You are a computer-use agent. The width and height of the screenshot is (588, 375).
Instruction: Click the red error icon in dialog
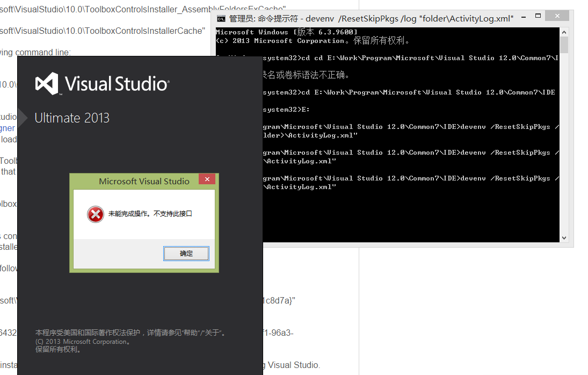click(96, 214)
